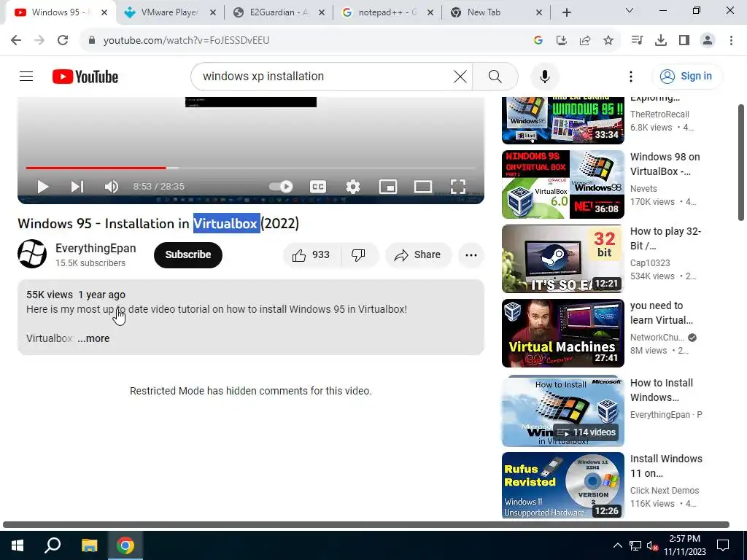This screenshot has height=560, width=747.
Task: Reload the current page
Action: tap(63, 40)
